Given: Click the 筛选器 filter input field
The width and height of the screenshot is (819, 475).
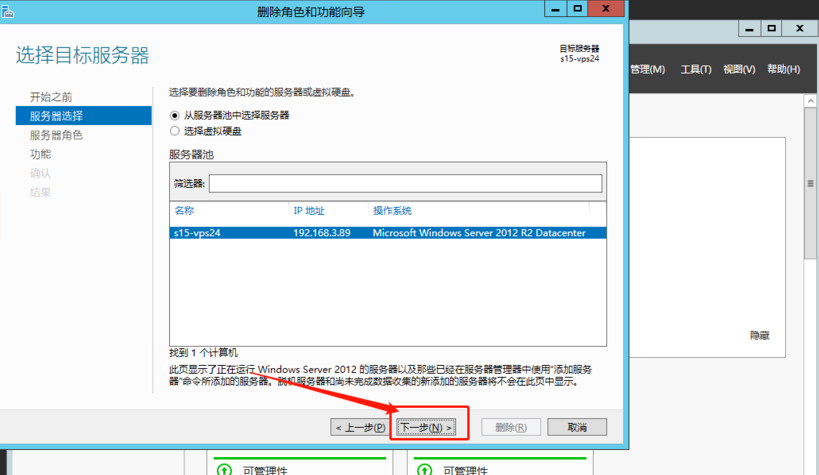Looking at the screenshot, I should pos(405,183).
